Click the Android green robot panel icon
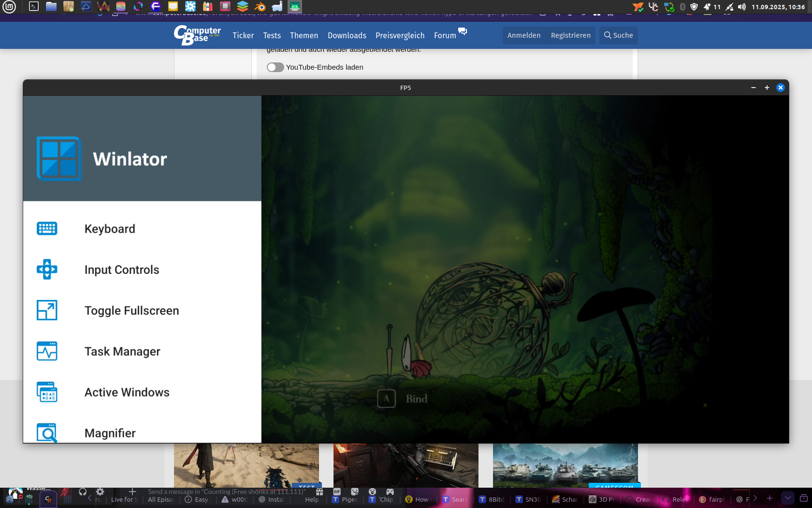Viewport: 812px width, 508px height. pos(295,7)
